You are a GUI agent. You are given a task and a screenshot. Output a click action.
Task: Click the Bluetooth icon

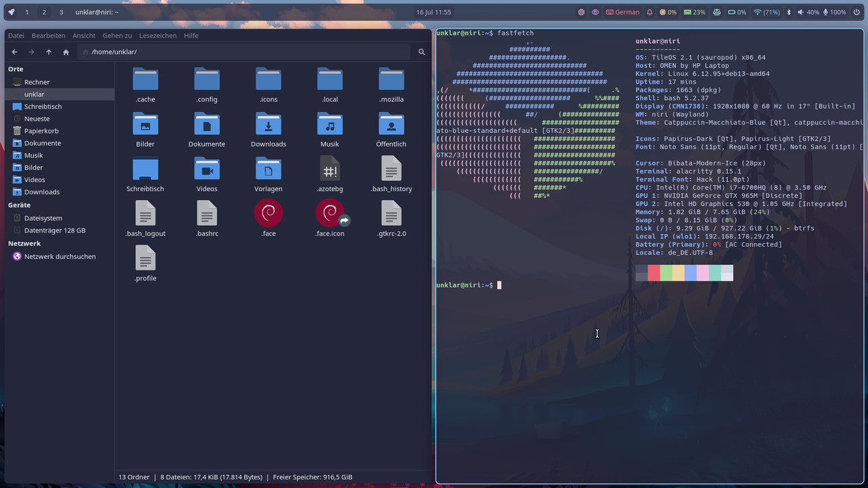[x=789, y=12]
